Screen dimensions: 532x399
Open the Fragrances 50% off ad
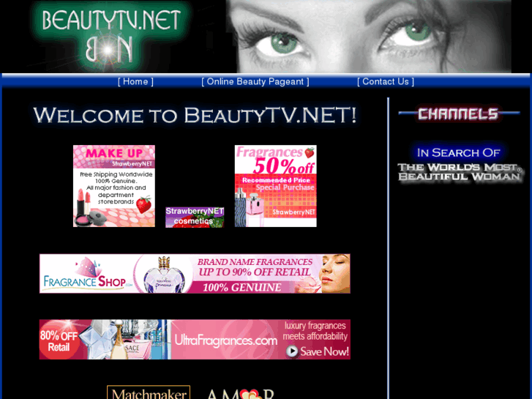pos(275,186)
